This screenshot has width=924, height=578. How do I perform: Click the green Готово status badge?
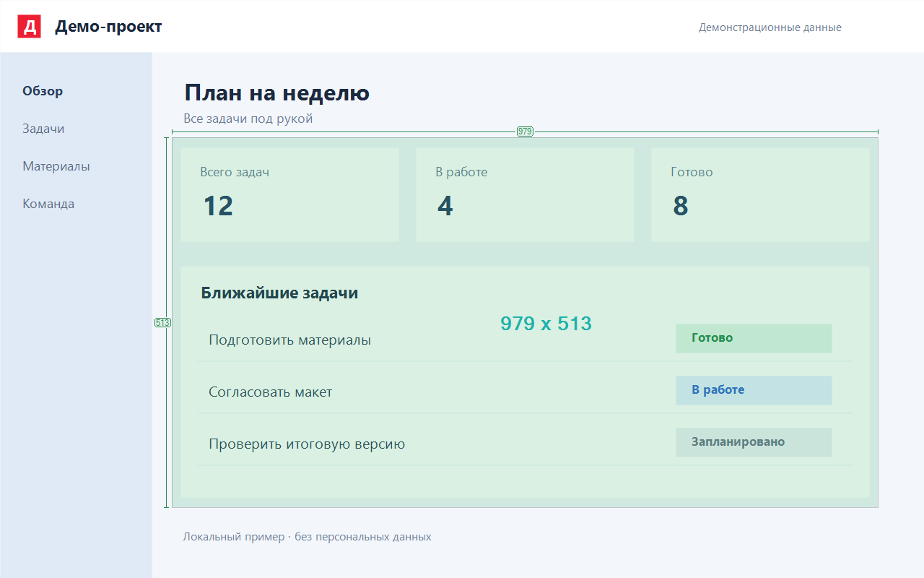pos(754,338)
